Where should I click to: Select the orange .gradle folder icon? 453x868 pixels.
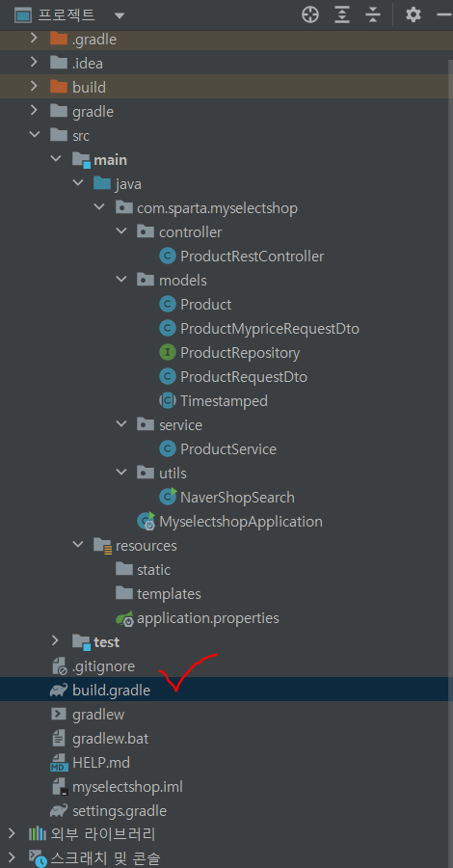click(58, 39)
